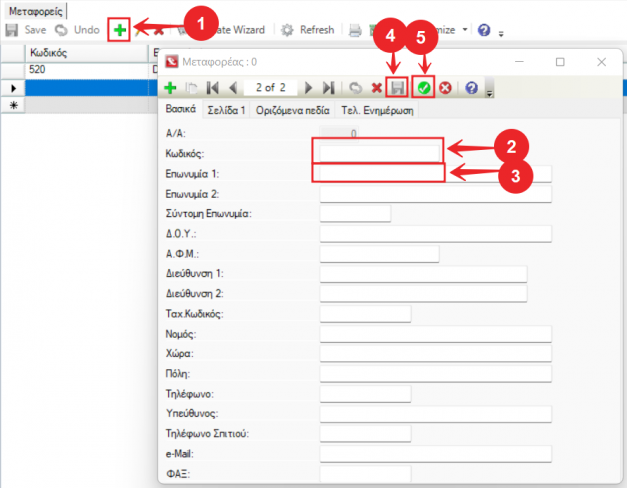Go to first record in dialog
The width and height of the screenshot is (627, 488).
tap(212, 88)
